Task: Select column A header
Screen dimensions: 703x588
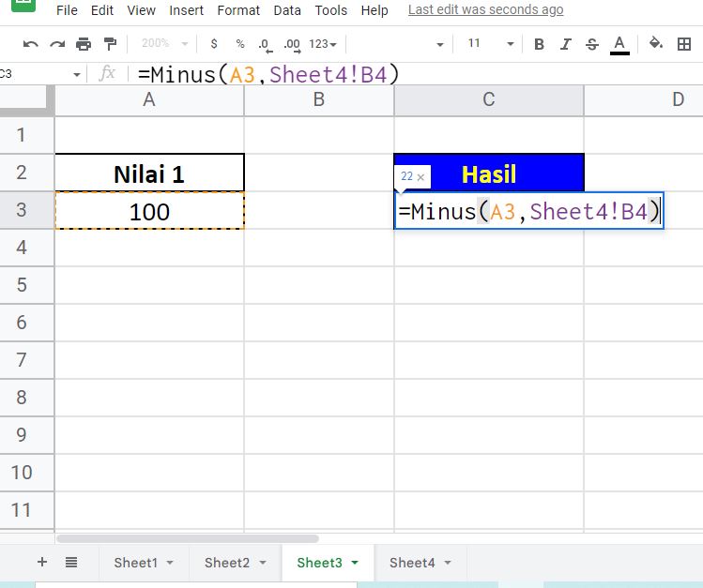Action: click(x=149, y=99)
